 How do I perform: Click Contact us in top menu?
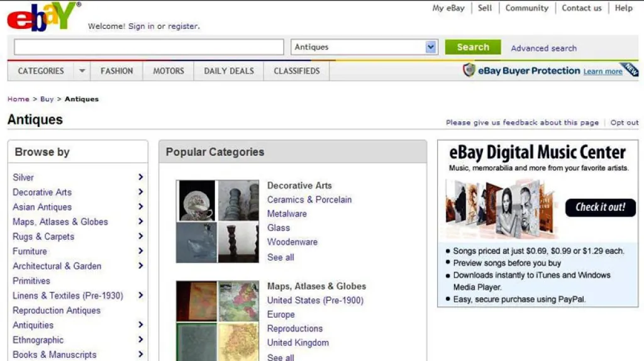(582, 8)
